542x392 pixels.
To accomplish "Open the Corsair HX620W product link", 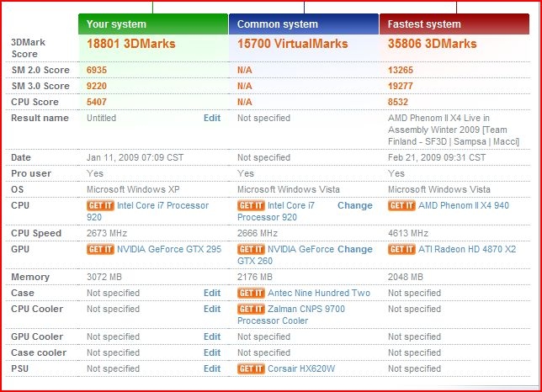I will tap(301, 368).
